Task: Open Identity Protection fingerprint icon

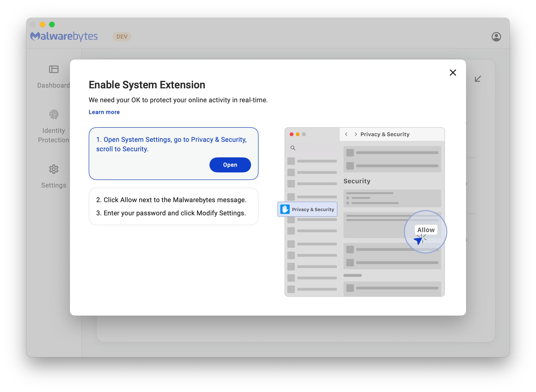Action: (54, 115)
